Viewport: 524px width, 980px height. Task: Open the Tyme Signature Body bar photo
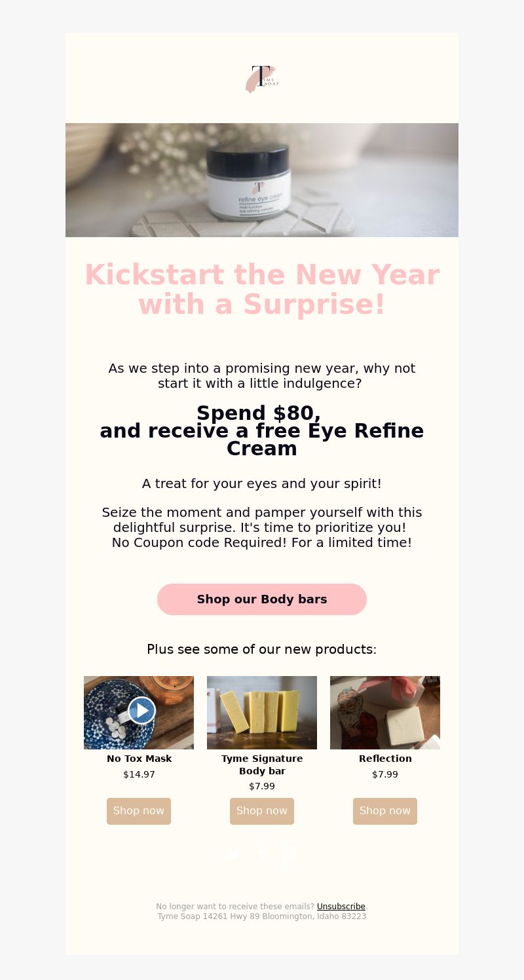click(x=262, y=713)
